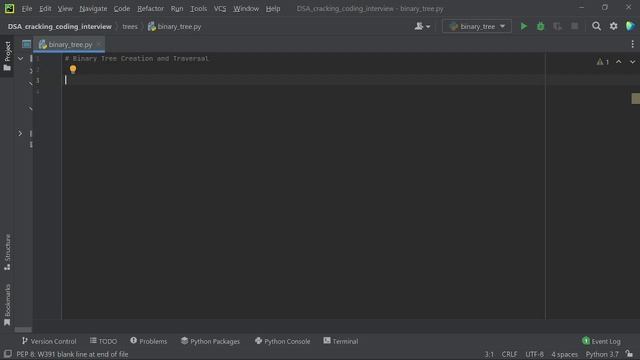Open Search Everywhere magnifier
This screenshot has height=360, width=640.
(596, 27)
